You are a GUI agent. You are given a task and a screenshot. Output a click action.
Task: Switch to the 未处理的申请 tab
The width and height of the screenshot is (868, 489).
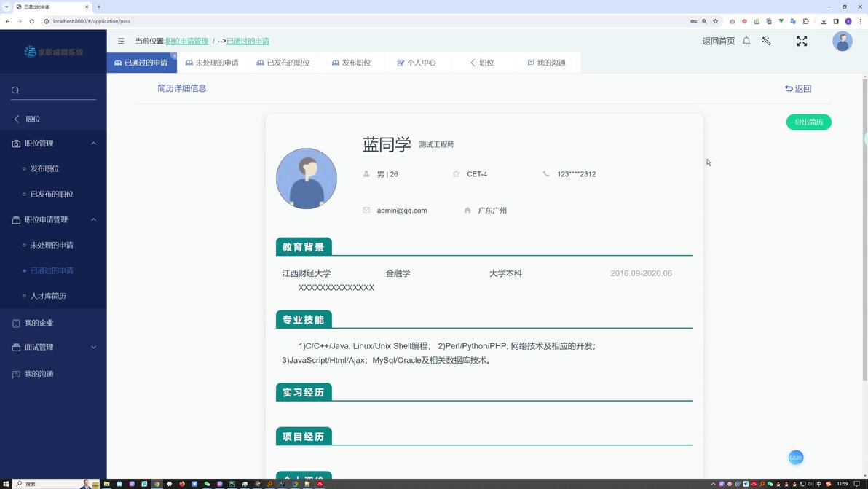[212, 63]
